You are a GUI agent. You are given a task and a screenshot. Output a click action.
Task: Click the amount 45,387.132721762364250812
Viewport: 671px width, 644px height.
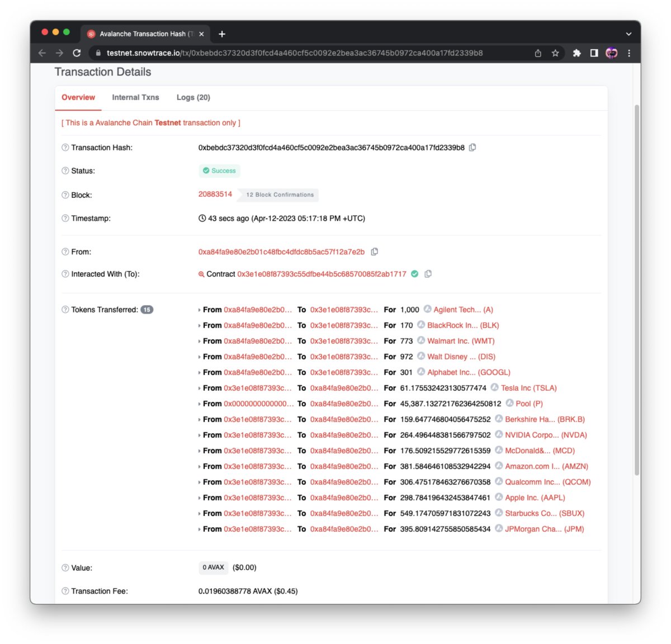[451, 404]
